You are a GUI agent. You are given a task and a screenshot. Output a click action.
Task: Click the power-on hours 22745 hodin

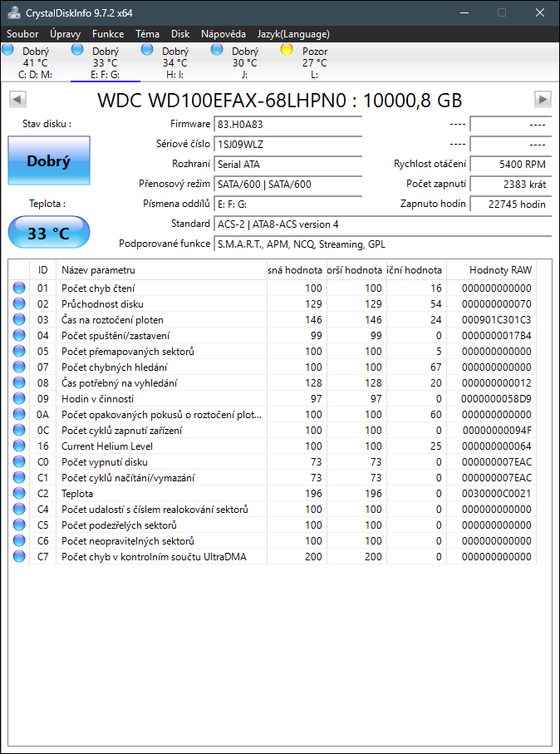click(x=510, y=205)
